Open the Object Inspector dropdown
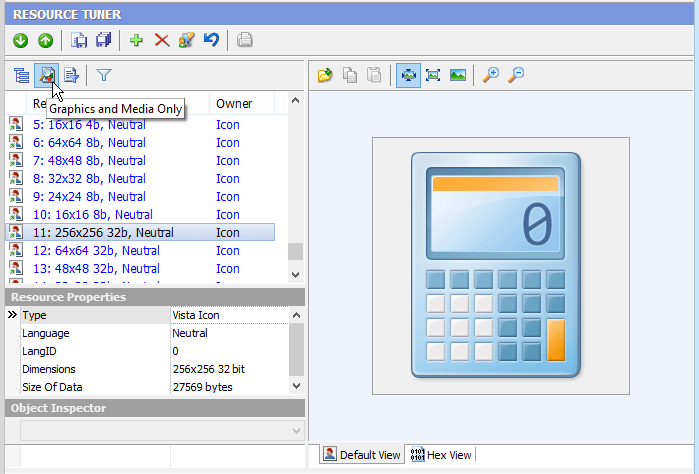The image size is (699, 474). 296,431
